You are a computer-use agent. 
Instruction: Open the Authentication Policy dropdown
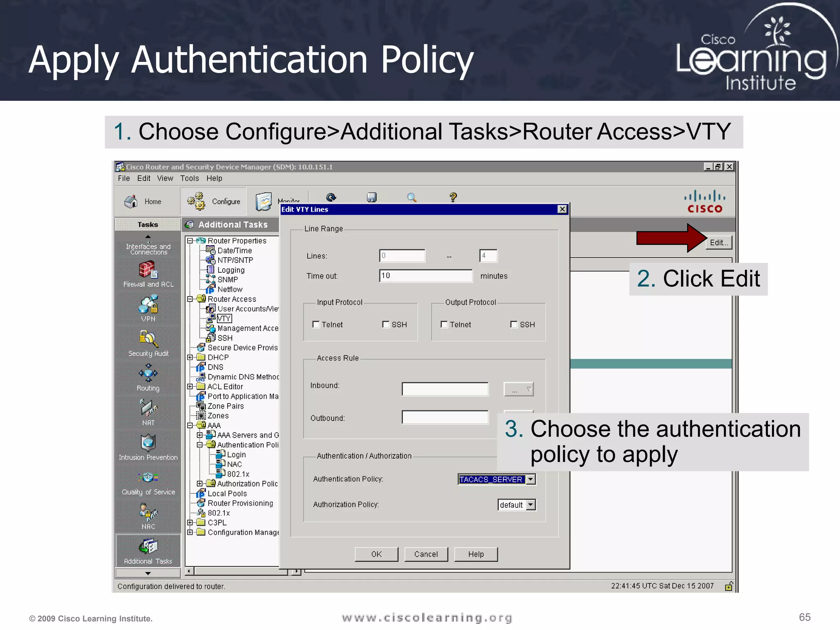pos(531,479)
